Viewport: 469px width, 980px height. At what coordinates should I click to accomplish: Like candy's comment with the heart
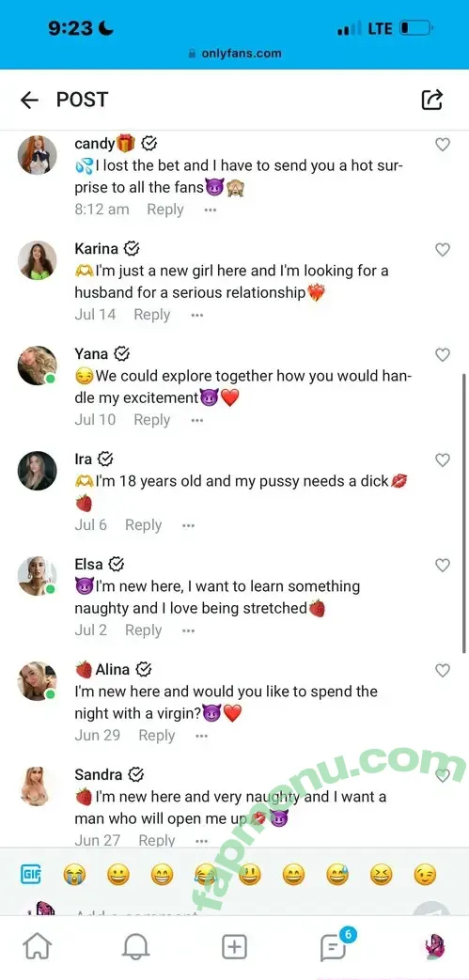pos(443,145)
